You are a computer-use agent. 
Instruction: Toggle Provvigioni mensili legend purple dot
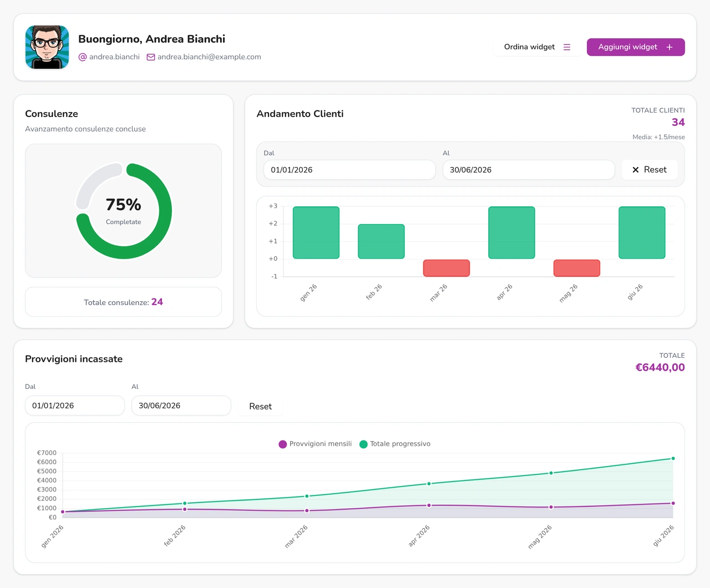click(283, 444)
